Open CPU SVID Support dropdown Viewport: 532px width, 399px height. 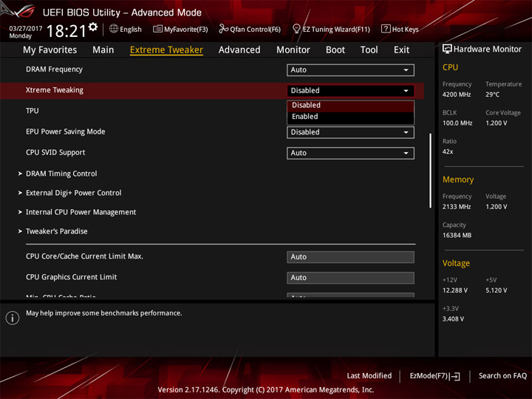click(350, 153)
